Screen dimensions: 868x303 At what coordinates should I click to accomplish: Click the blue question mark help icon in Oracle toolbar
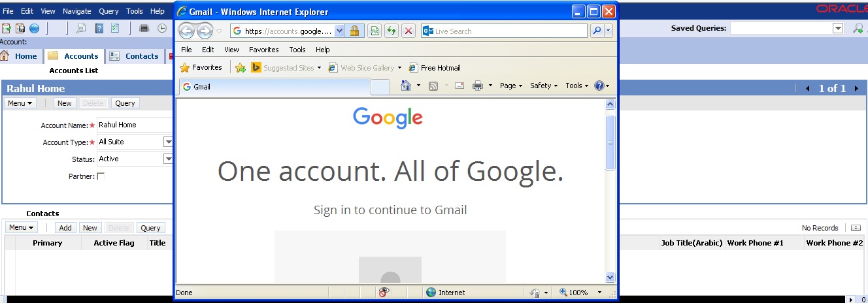[99, 28]
